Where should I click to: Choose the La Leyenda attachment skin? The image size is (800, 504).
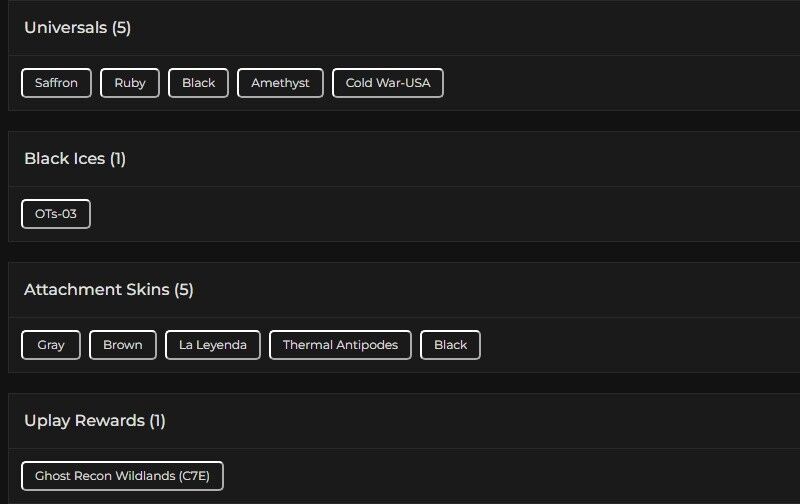pos(212,345)
